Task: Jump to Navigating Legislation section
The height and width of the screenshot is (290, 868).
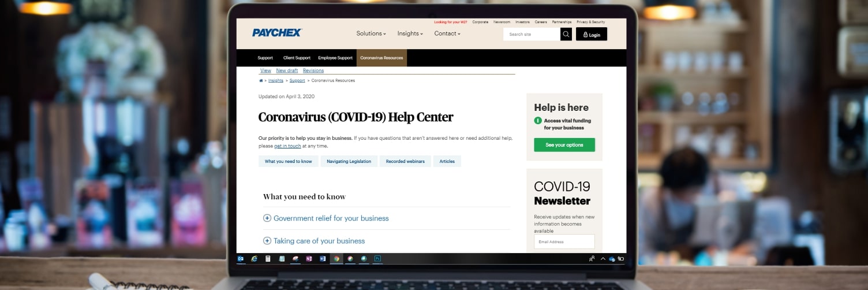Action: coord(349,161)
